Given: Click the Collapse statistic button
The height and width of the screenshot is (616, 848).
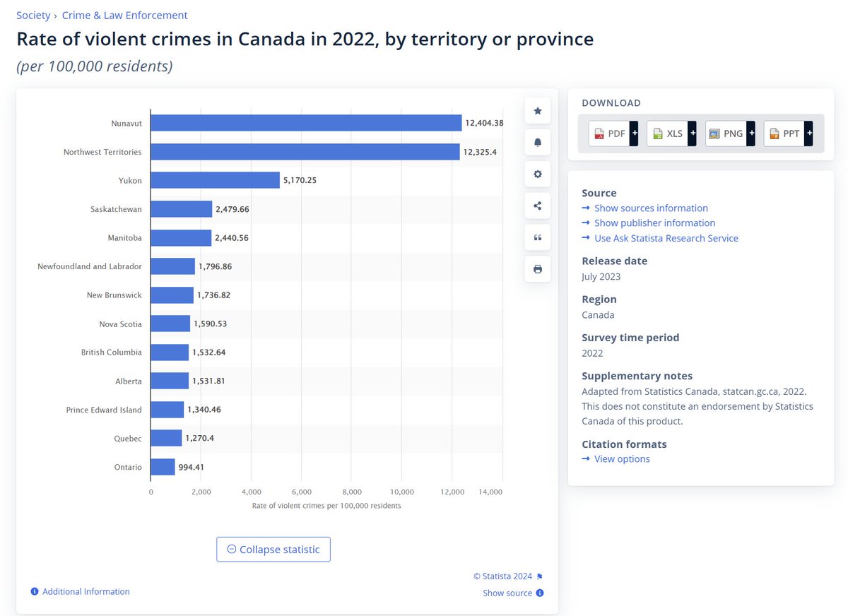Looking at the screenshot, I should point(273,550).
